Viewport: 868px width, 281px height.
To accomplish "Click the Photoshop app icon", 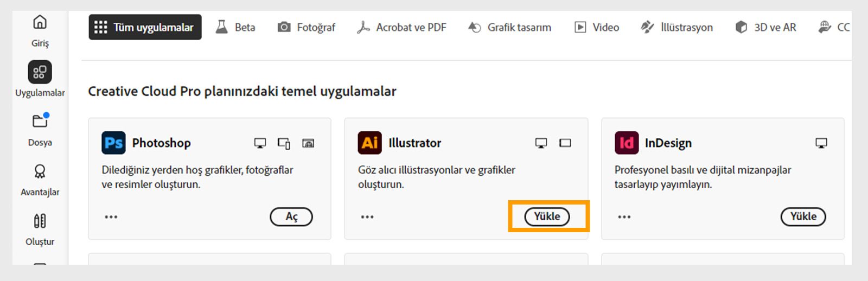I will click(113, 143).
